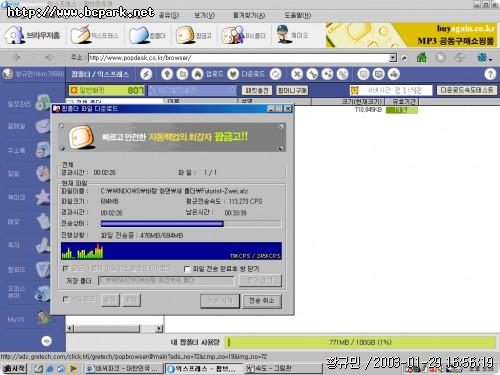Open the 브라우저홈 house icon
This screenshot has width=500, height=375.
[x=14, y=35]
